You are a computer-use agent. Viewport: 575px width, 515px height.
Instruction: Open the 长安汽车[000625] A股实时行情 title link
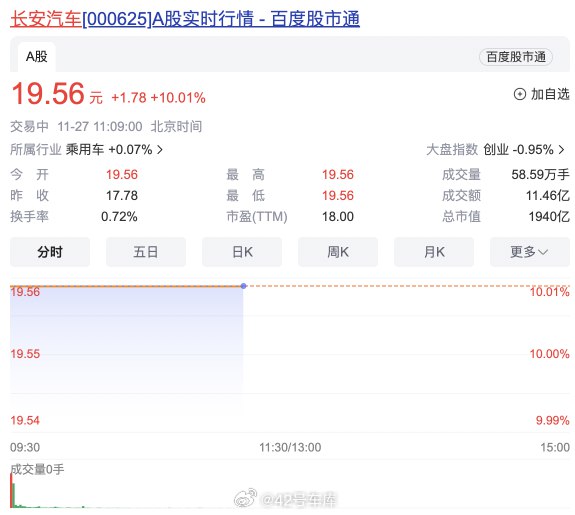(185, 18)
